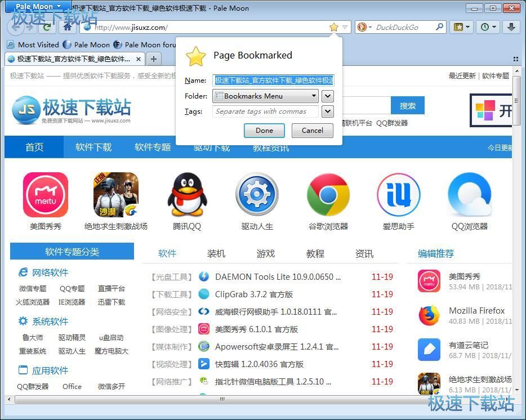This screenshot has width=526, height=420.
Task: Select the 软件专题 navigation tab
Action: [153, 147]
